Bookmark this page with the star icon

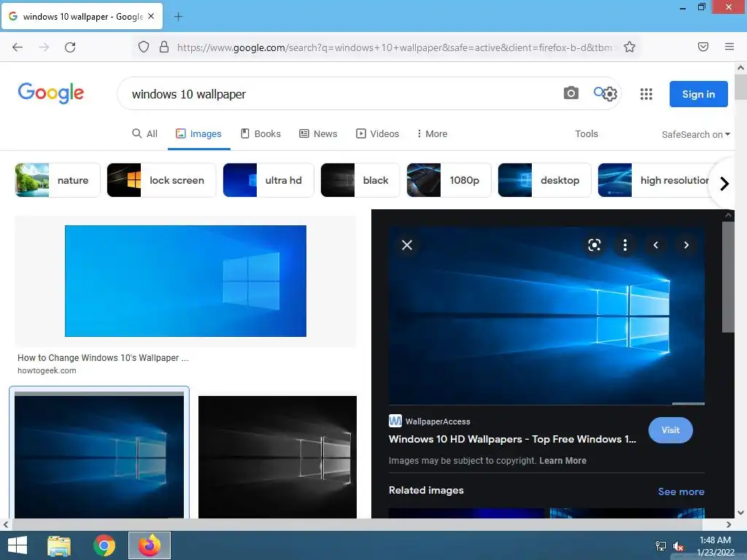630,47
